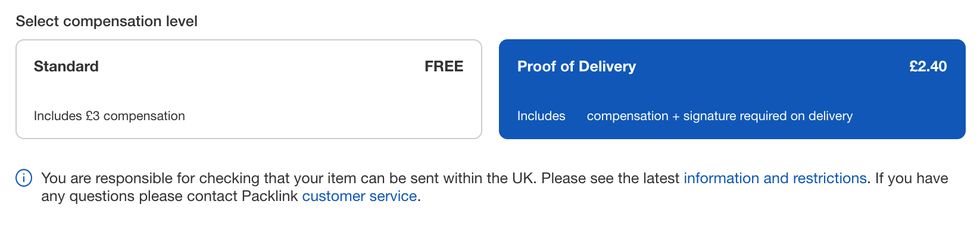Open the Packlink customer service link
Screen dimensions: 980x226
click(x=360, y=196)
